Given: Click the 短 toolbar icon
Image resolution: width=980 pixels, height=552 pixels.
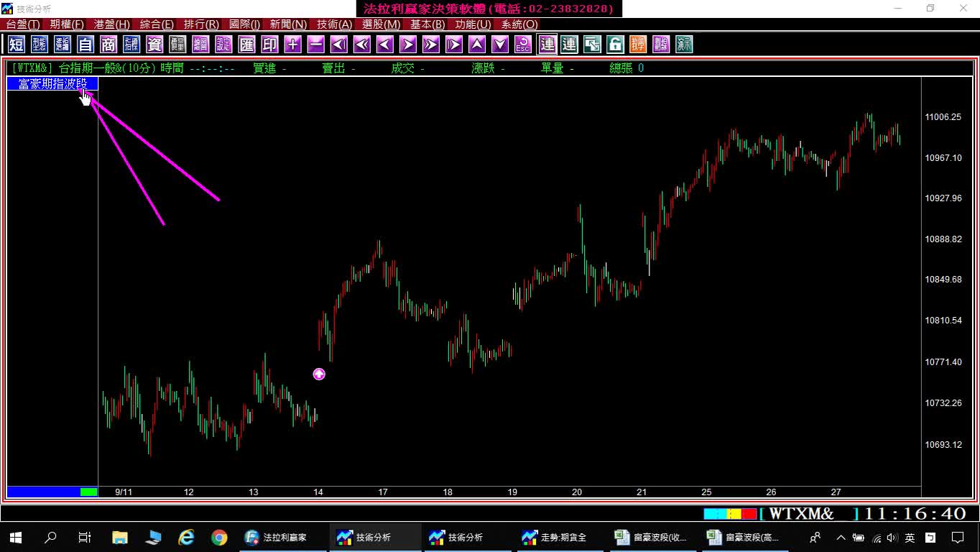Looking at the screenshot, I should tap(17, 45).
